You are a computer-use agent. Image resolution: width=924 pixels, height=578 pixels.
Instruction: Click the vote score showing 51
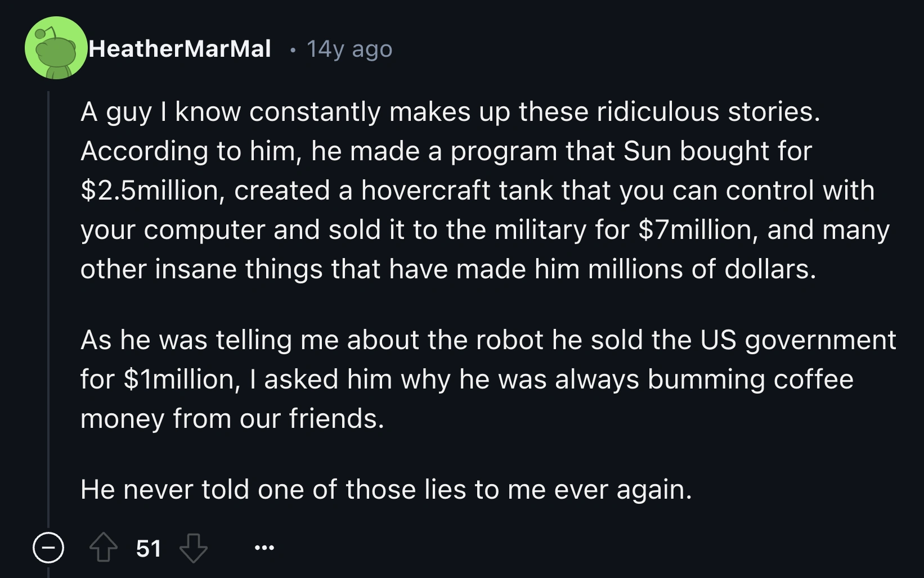pyautogui.click(x=149, y=548)
